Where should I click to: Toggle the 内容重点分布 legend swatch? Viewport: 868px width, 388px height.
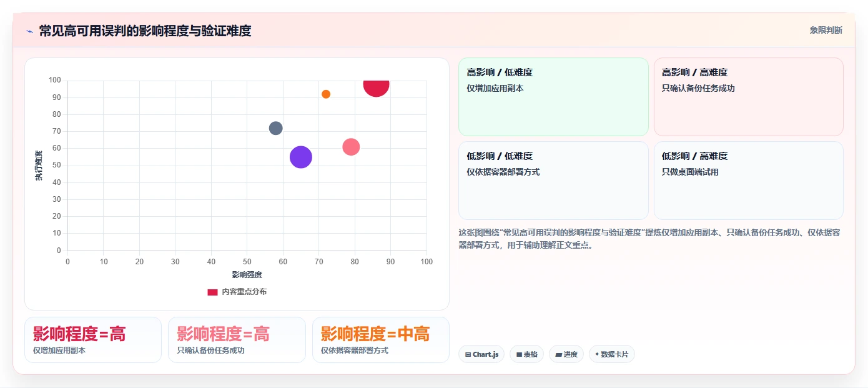pos(212,292)
